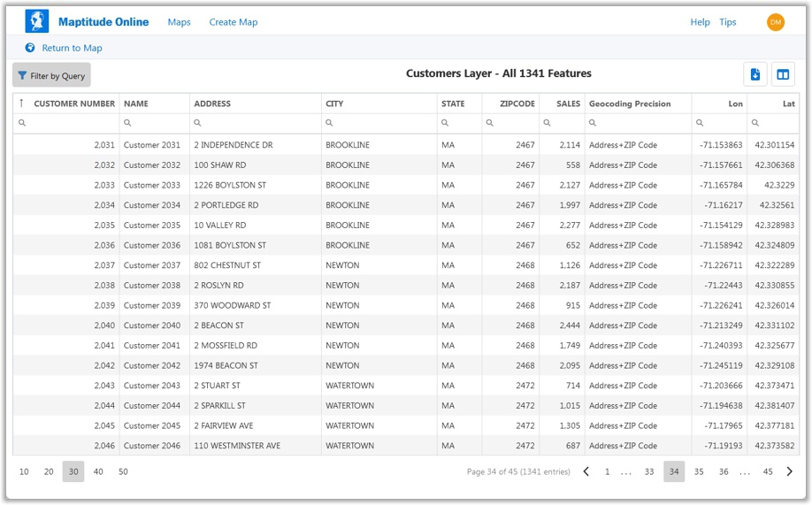Click the search icon in NAME filter

pos(127,124)
